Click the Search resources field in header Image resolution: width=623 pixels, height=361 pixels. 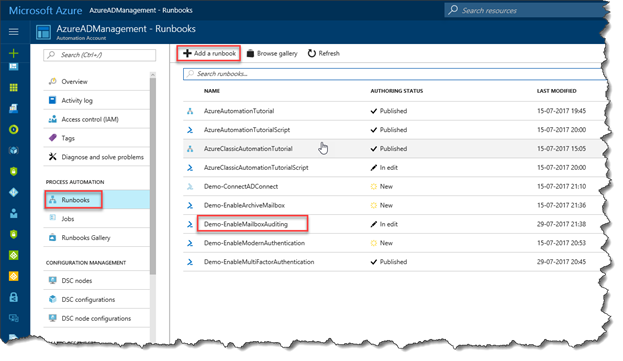pos(524,10)
